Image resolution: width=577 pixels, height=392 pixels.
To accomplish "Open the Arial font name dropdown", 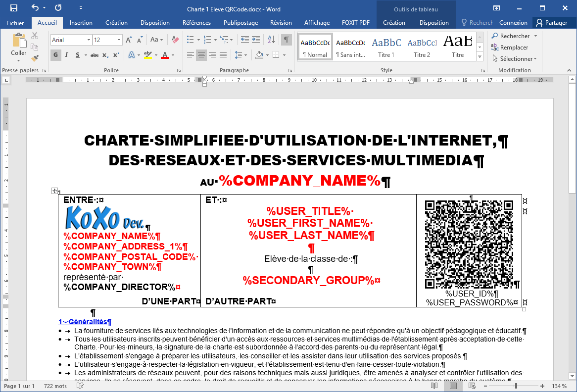I will pos(89,40).
